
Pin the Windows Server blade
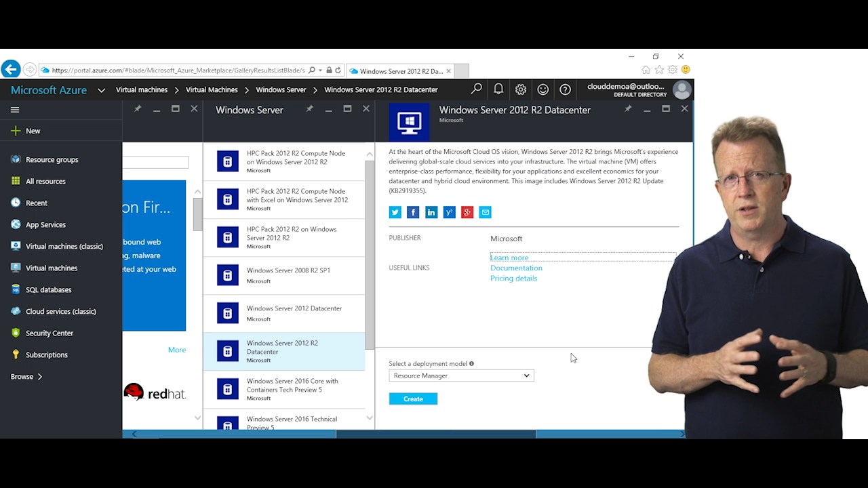[309, 108]
